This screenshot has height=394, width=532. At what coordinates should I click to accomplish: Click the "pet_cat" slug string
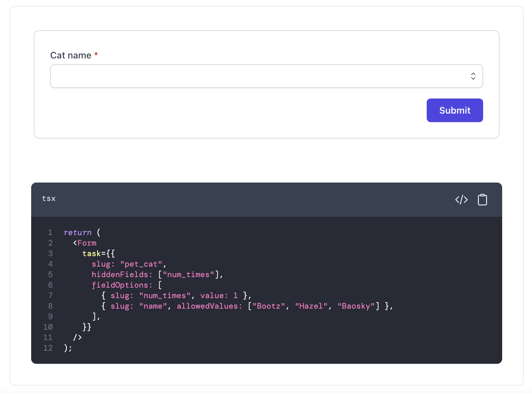tap(141, 264)
